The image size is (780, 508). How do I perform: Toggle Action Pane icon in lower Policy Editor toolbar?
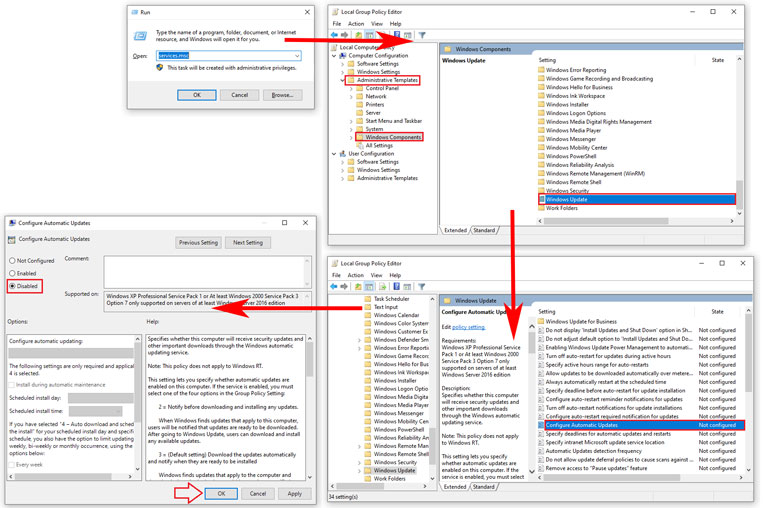pyautogui.click(x=407, y=287)
